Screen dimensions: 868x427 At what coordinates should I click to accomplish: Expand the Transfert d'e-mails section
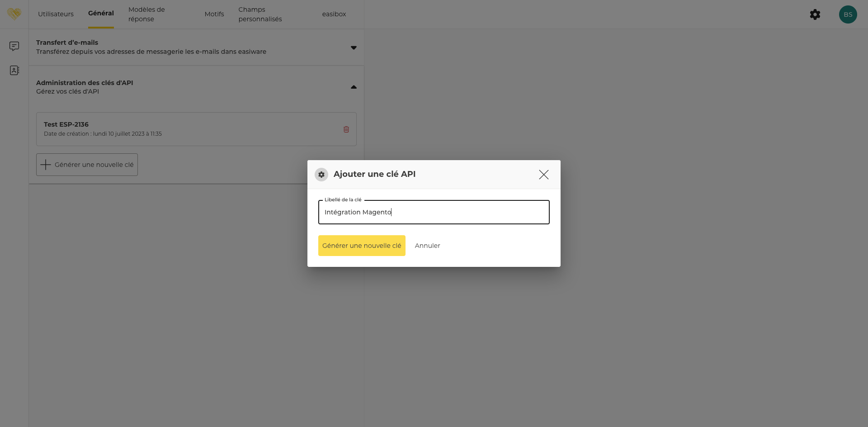[x=354, y=47]
